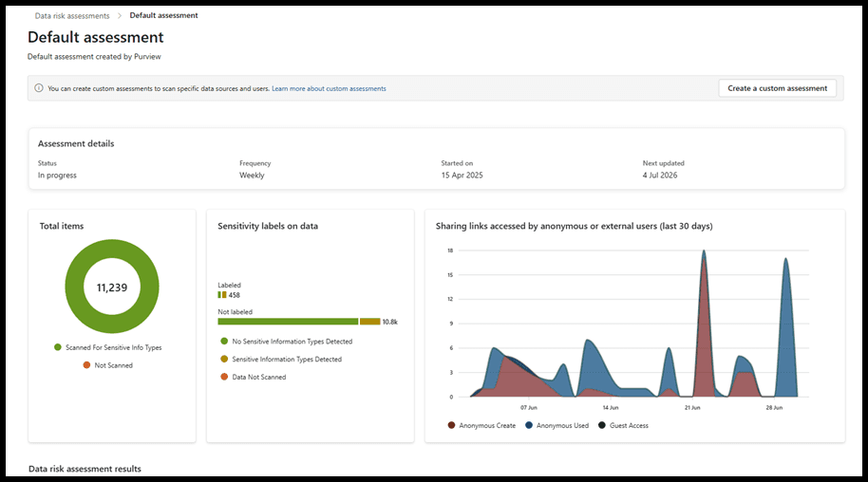868x482 pixels.
Task: Open the Data risk assessments breadcrumb
Action: (72, 15)
